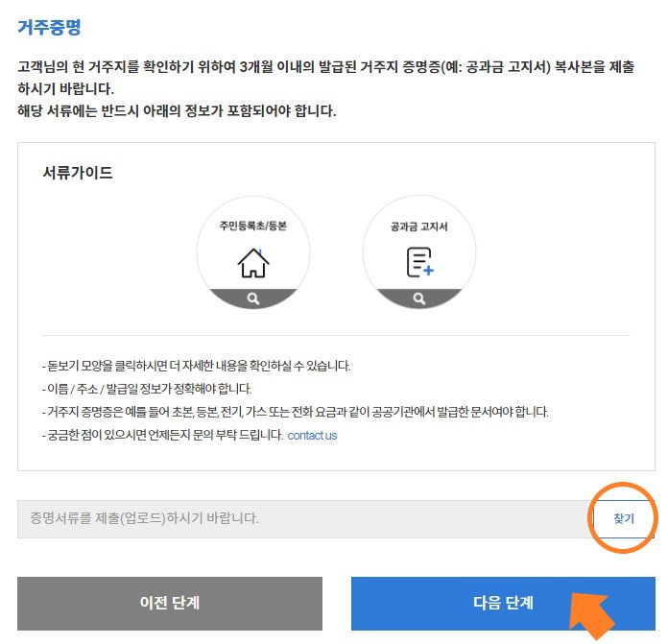Select the 주민등록초/등본 label text

click(x=253, y=226)
